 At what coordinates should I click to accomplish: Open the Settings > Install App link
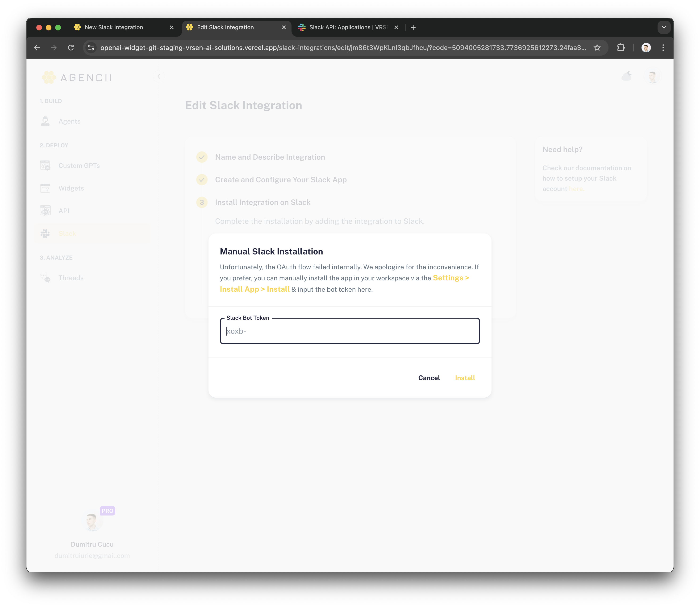[451, 278]
